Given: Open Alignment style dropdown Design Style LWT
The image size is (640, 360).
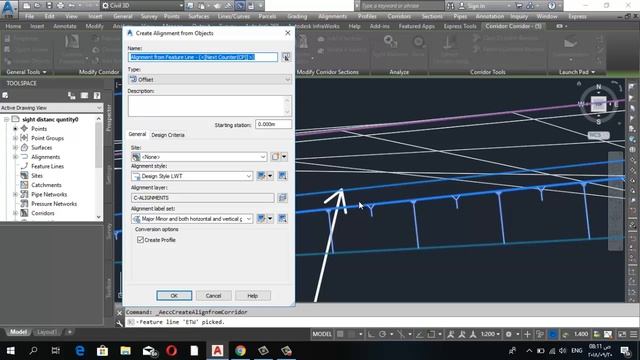Looking at the screenshot, I should (192, 176).
